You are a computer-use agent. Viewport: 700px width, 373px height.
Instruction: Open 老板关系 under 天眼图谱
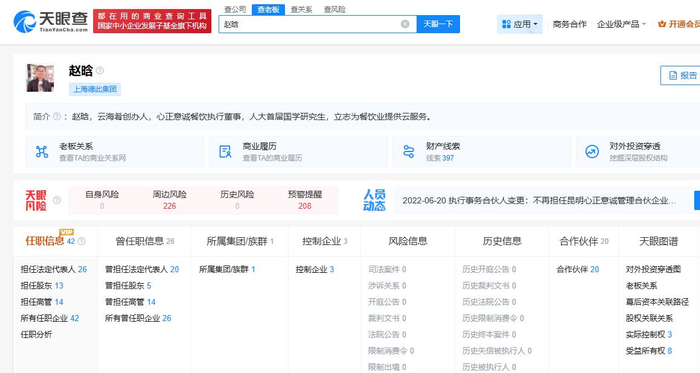tap(641, 286)
